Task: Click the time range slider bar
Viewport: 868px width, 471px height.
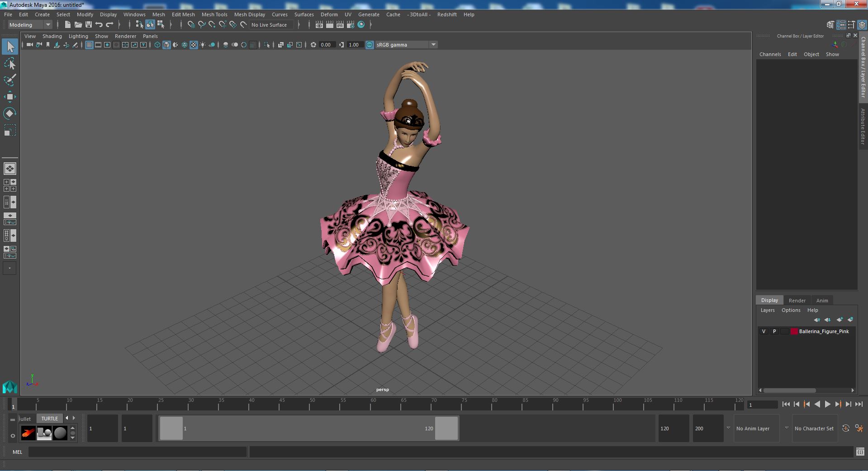Action: [x=309, y=428]
